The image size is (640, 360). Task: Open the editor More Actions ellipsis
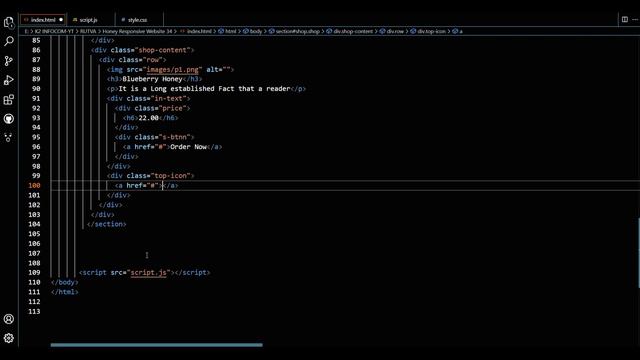pos(635,19)
